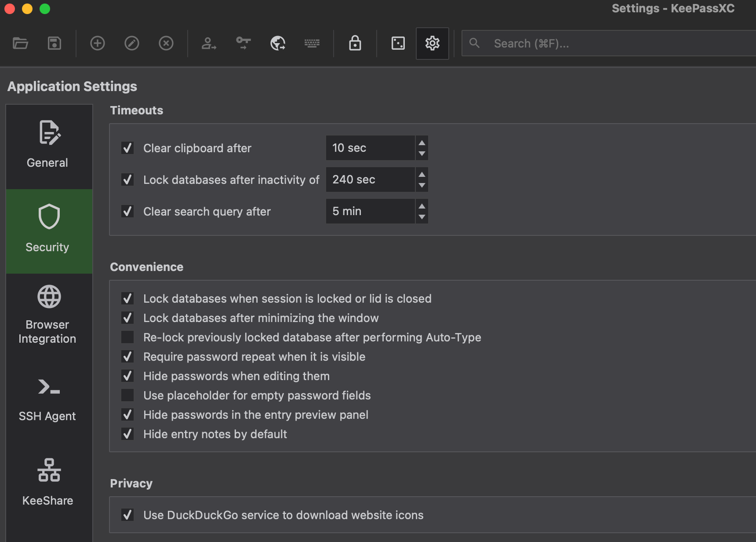Click the Add New Entry plus icon
This screenshot has height=542, width=756.
98,43
